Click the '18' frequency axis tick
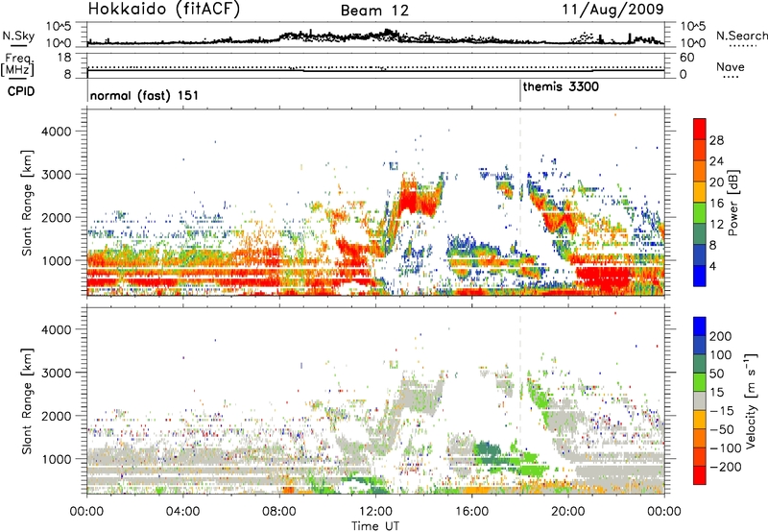 (x=64, y=58)
